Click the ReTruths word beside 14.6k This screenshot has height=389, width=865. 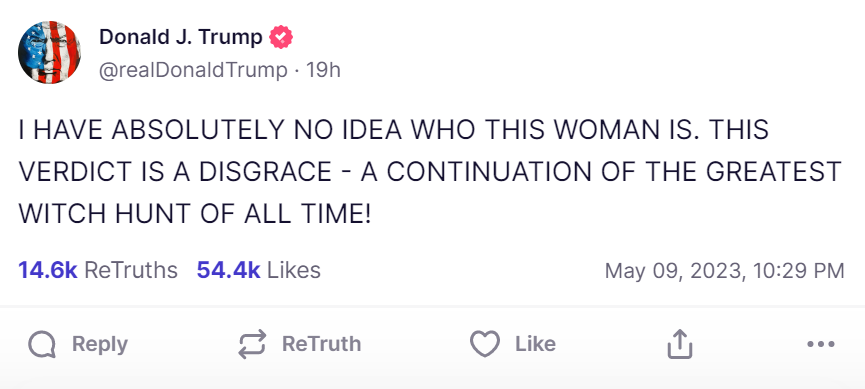131,270
